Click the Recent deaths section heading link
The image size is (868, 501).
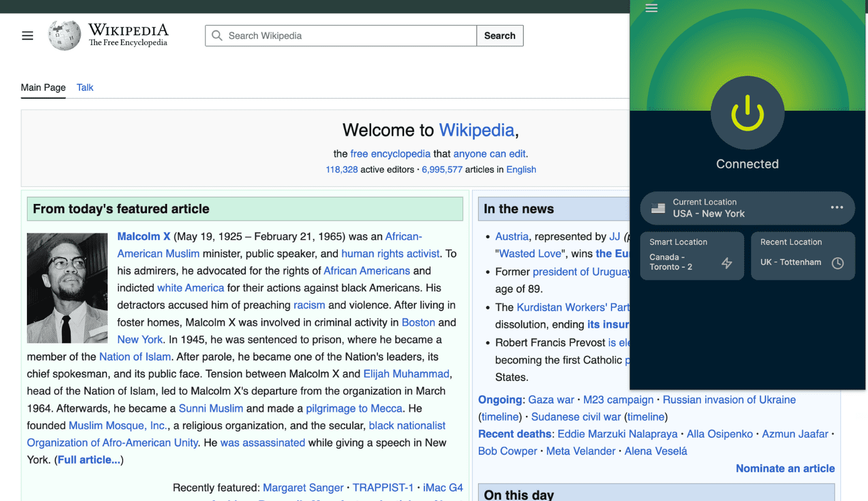514,433
